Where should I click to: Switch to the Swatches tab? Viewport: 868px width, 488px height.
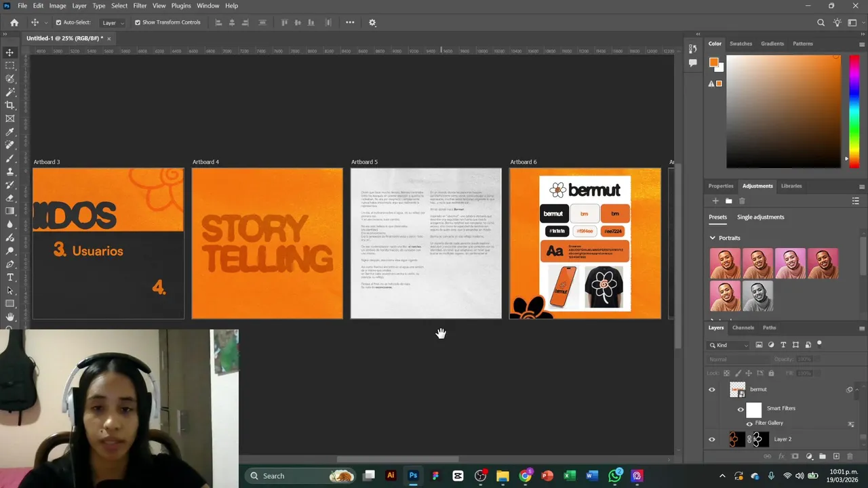[x=741, y=44]
